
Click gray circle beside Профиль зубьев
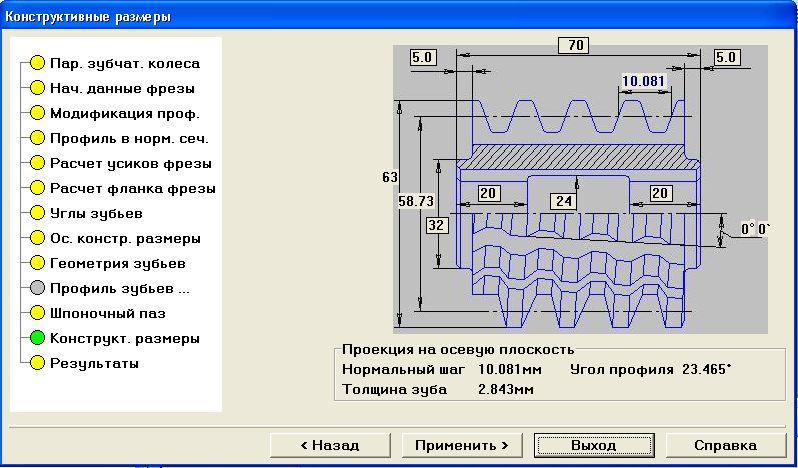(x=37, y=289)
